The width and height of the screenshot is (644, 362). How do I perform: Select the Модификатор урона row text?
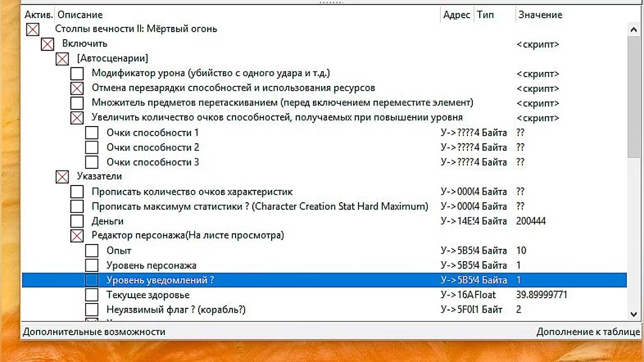pyautogui.click(x=210, y=73)
